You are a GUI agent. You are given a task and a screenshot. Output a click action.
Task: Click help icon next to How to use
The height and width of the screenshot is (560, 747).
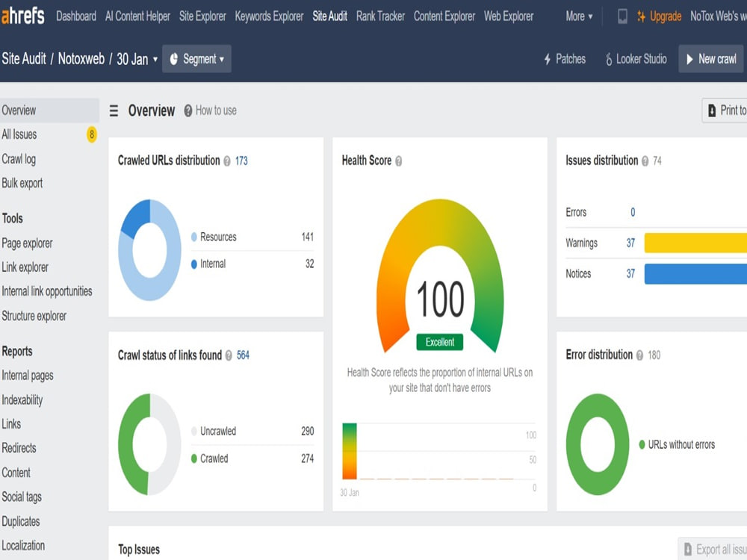tap(188, 111)
